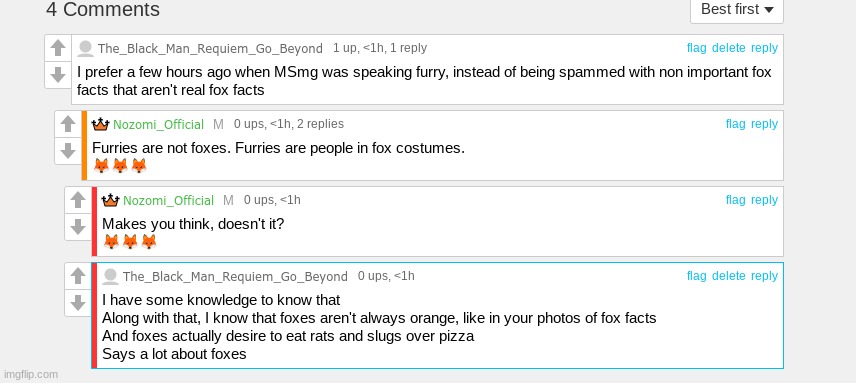Image resolution: width=856 pixels, height=383 pixels.
Task: Upvote the 'Makes you think' comment
Action: tap(78, 200)
